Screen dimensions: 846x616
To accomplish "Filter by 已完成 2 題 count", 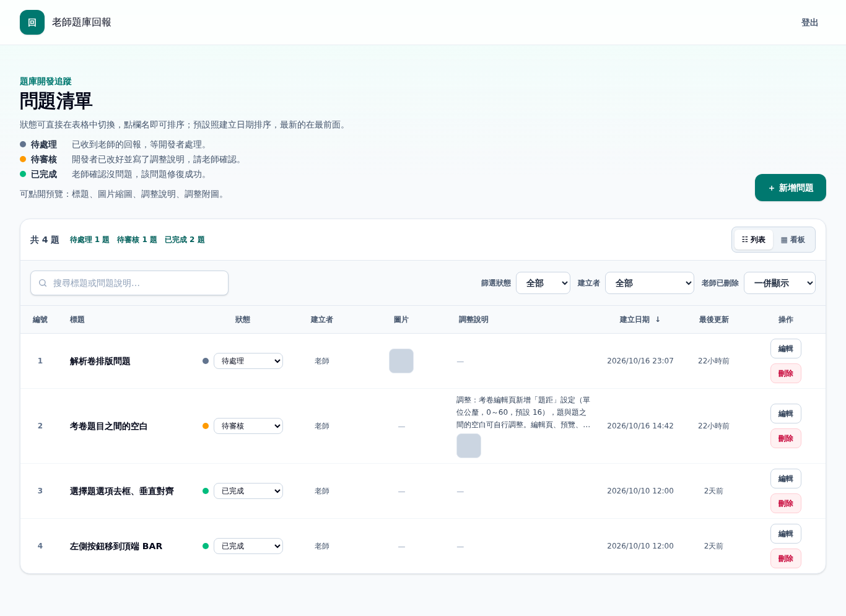I will click(x=185, y=240).
